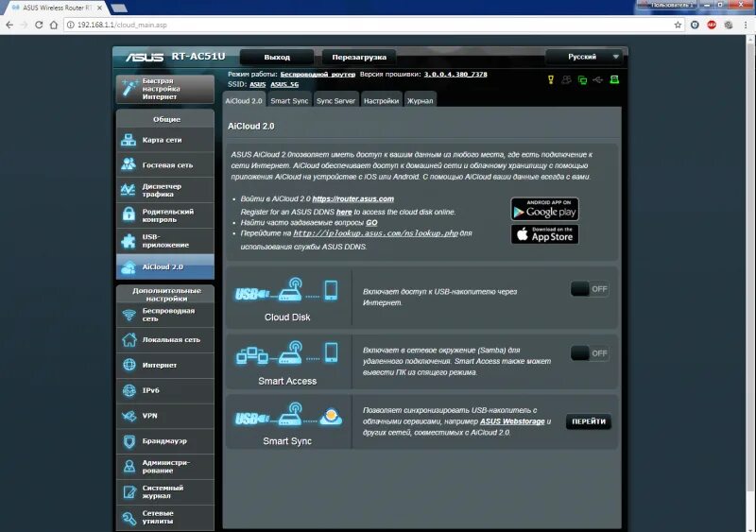Click the Перезагрузка reboot button
This screenshot has width=756, height=532.
pyautogui.click(x=359, y=57)
